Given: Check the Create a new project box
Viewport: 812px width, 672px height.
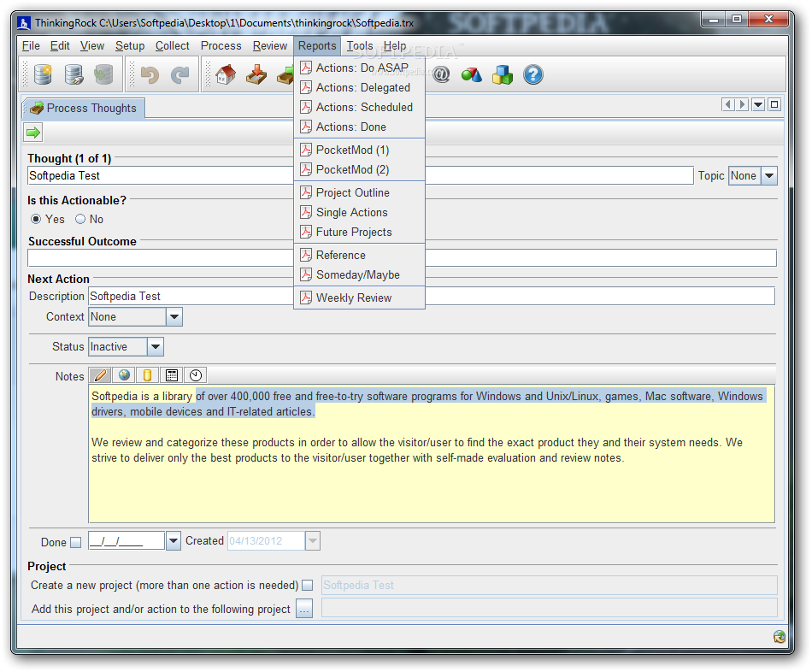Looking at the screenshot, I should pyautogui.click(x=308, y=585).
